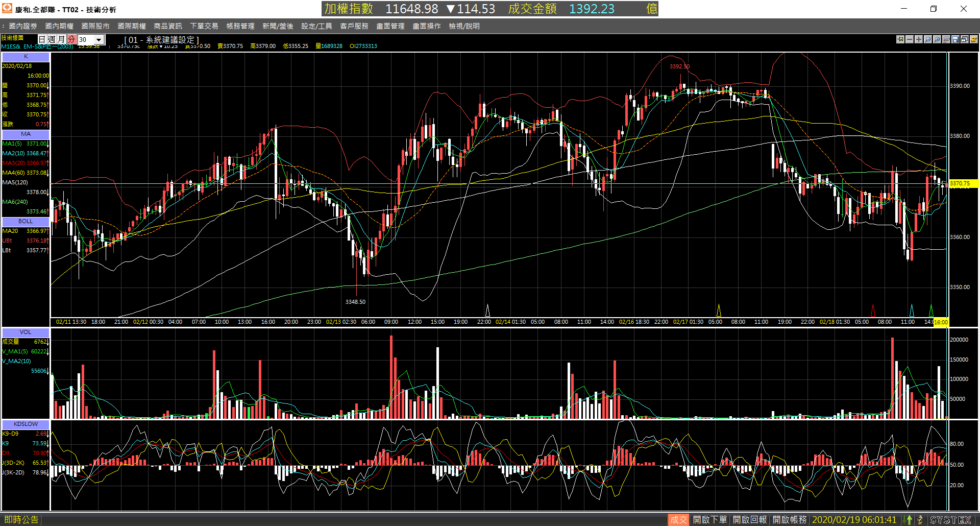The height and width of the screenshot is (526, 980).
Task: Click the yellow triangle marker near 05:00
Action: point(719,310)
